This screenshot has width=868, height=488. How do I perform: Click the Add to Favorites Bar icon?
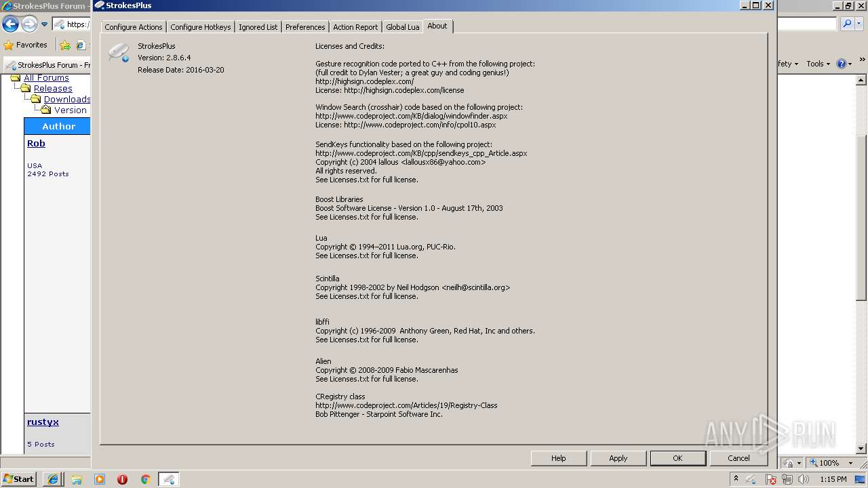coord(65,45)
